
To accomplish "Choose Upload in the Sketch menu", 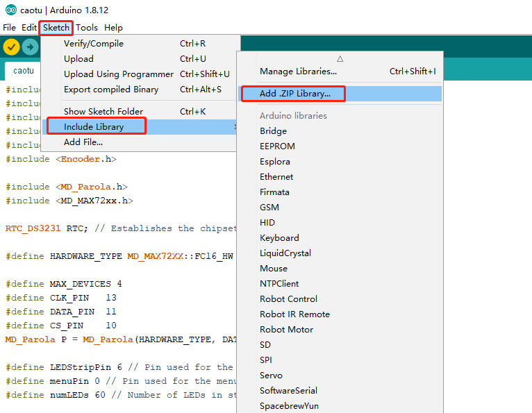I will 139,59.
